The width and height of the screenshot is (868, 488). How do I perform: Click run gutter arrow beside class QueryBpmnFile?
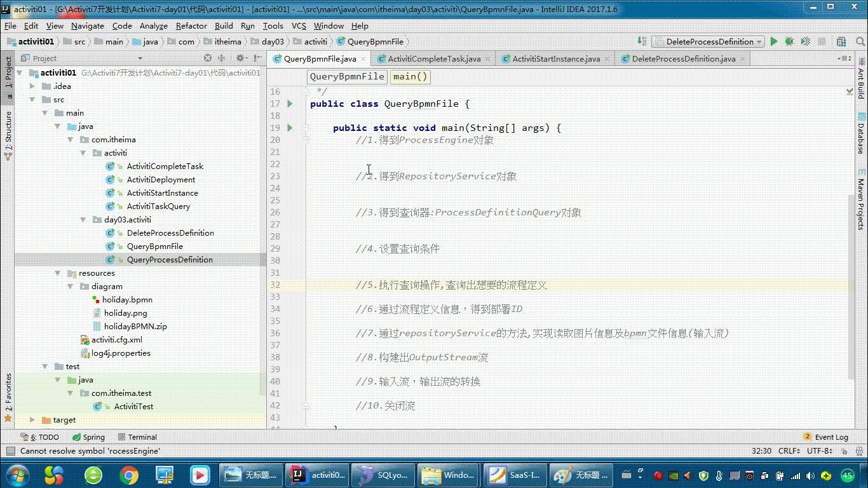coord(290,104)
